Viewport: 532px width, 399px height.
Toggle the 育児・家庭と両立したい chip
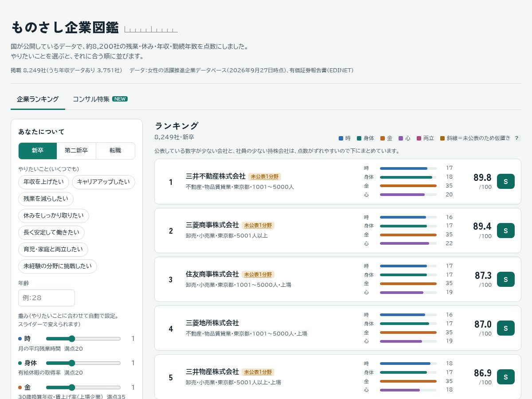coord(53,250)
